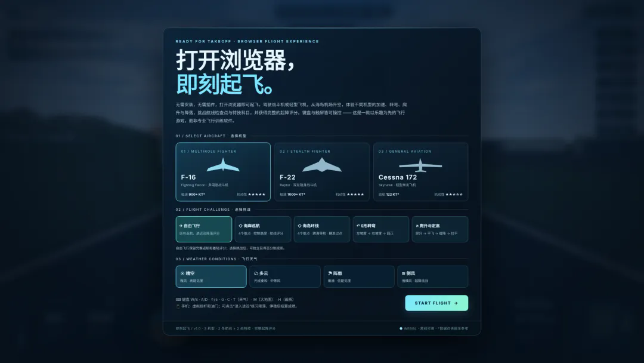This screenshot has height=363, width=644.
Task: Click the cloud icon beside 多云
Action: (x=256, y=273)
